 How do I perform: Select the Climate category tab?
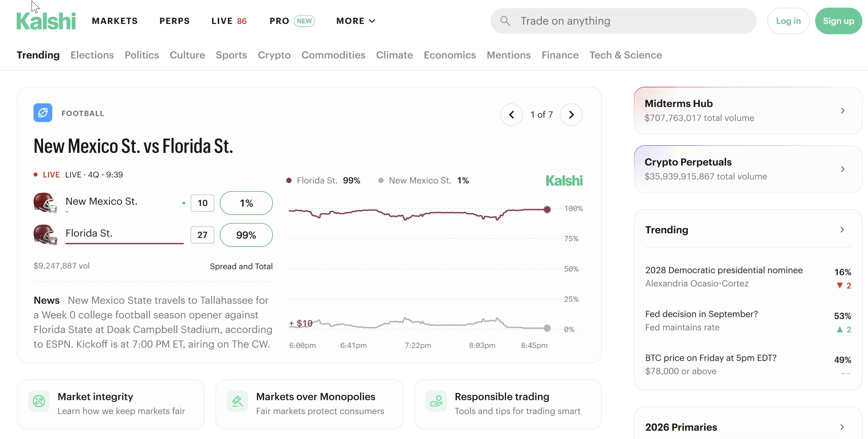click(394, 55)
